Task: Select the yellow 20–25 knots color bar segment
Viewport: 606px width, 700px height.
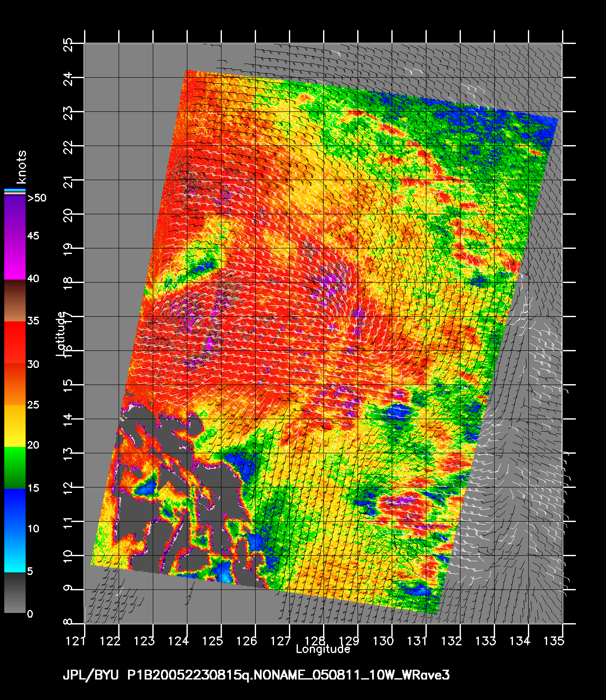Action: point(15,426)
